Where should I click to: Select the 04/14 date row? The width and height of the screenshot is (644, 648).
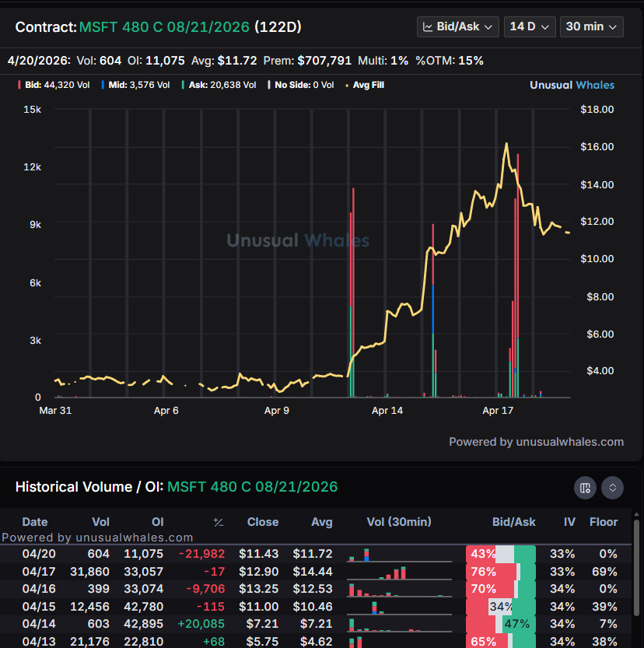point(316,624)
